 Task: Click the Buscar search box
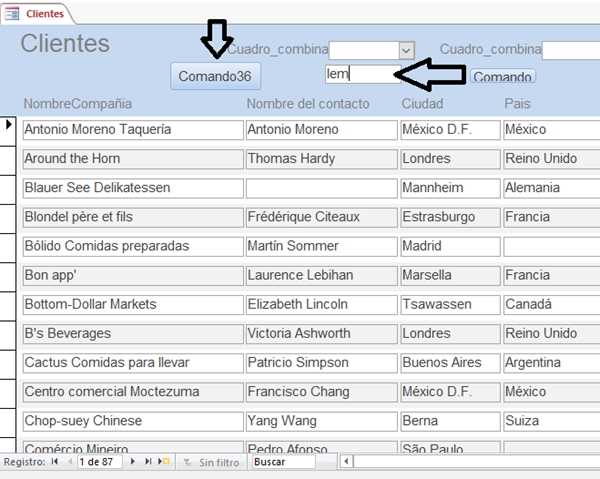[x=283, y=462]
